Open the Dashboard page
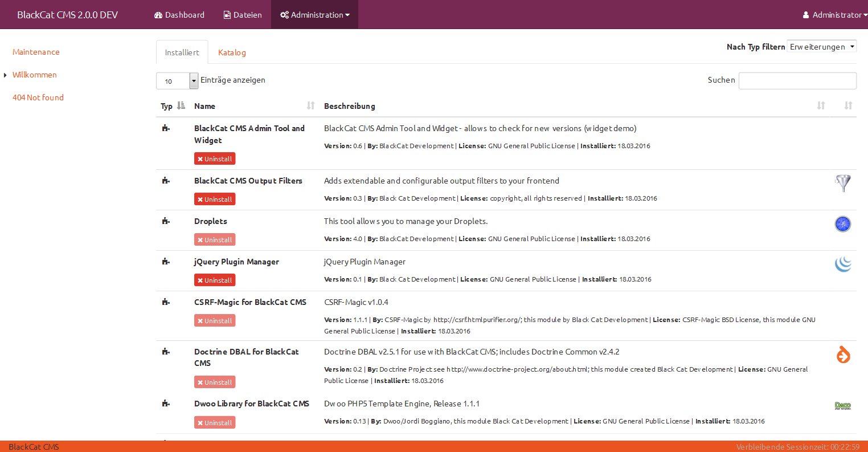Screen dimensions: 868x452 (x=179, y=15)
